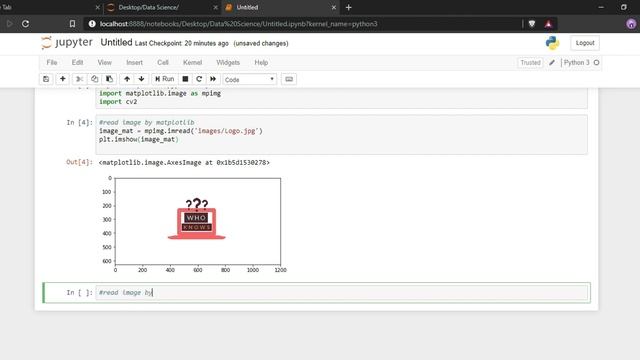Screen dimensions: 640x360
Task: Open the command palette keyboard icon
Action: 289,79
